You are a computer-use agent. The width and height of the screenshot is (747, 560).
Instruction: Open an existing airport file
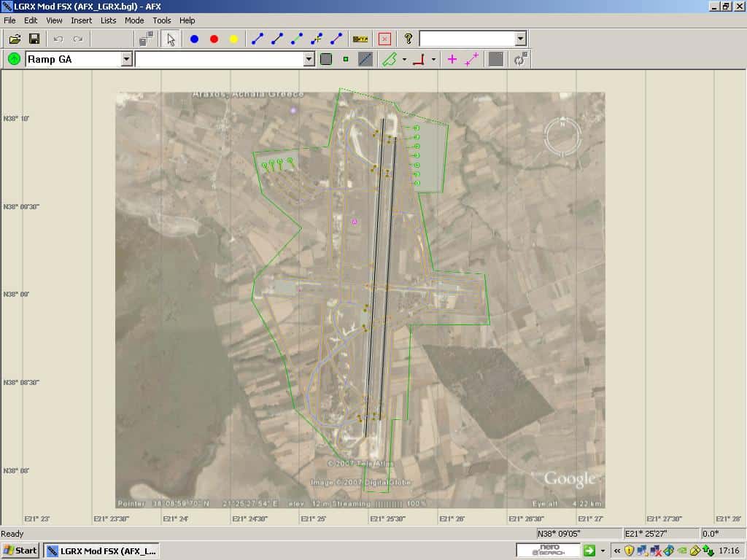(x=15, y=39)
